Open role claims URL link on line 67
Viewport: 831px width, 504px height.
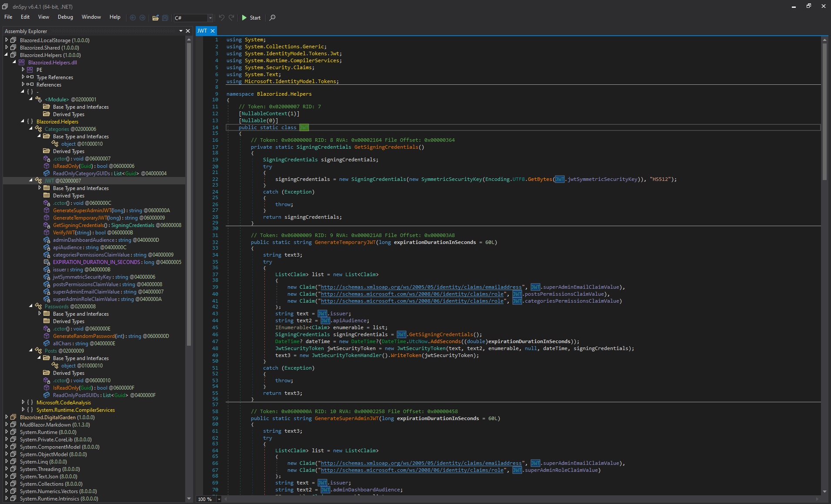coord(412,470)
